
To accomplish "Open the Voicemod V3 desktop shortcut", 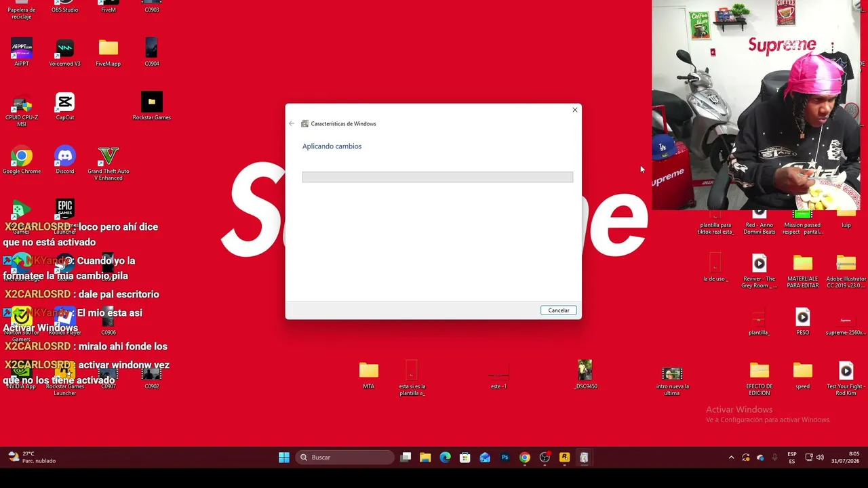I will point(65,53).
